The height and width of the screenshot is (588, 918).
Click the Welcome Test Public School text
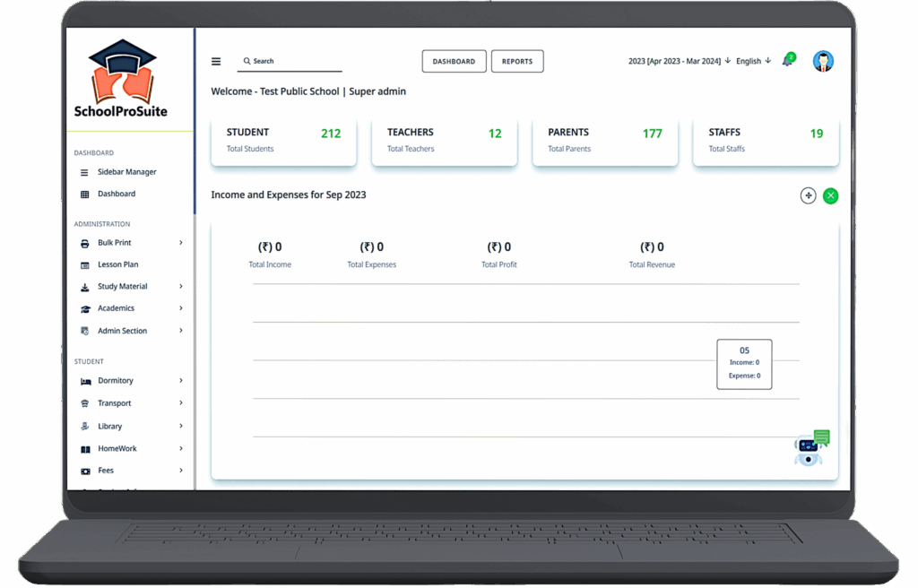click(308, 92)
